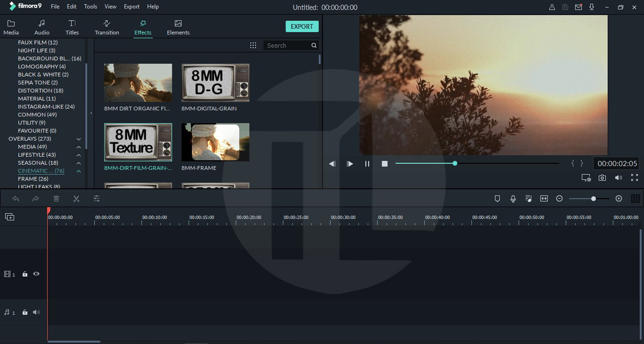The width and height of the screenshot is (644, 344).
Task: Collapse the OVERLAYS category chevron
Action: (78, 139)
